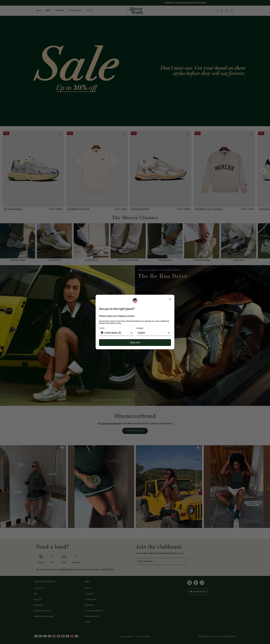Image resolution: width=270 pixels, height=644 pixels.
Task: Open the SALE menu item
Action: tap(39, 11)
